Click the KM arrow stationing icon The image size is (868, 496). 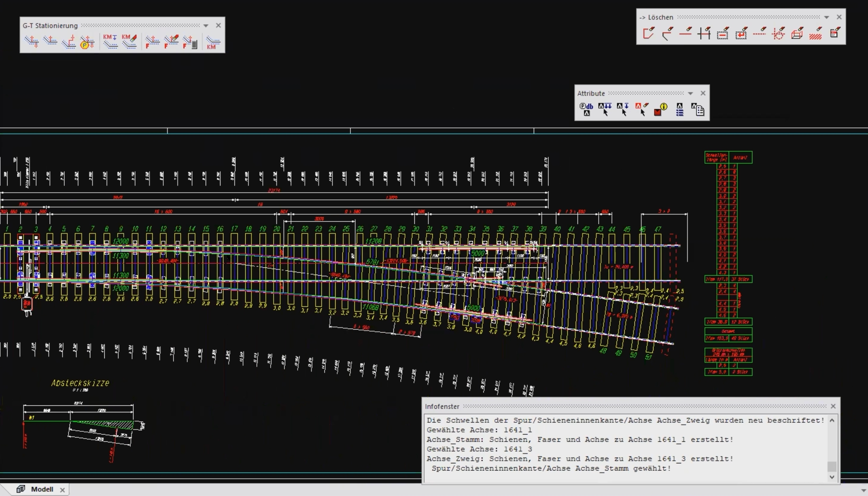click(x=110, y=41)
